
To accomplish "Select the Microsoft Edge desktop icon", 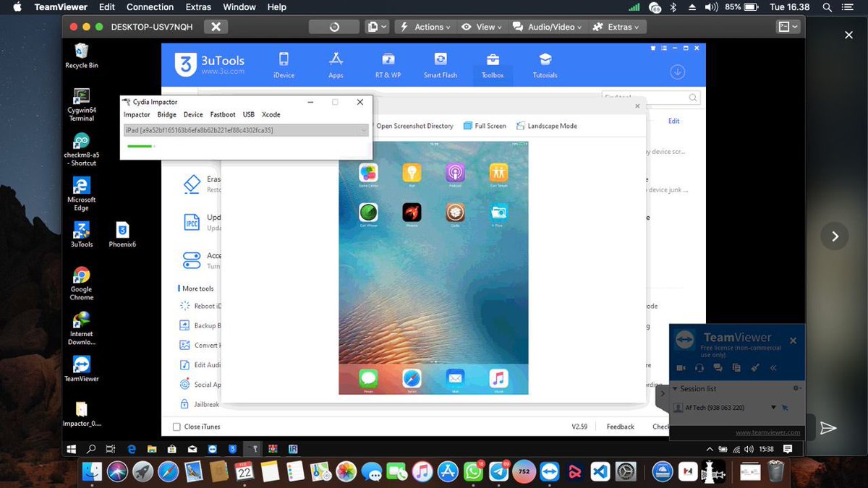I will pyautogui.click(x=81, y=194).
